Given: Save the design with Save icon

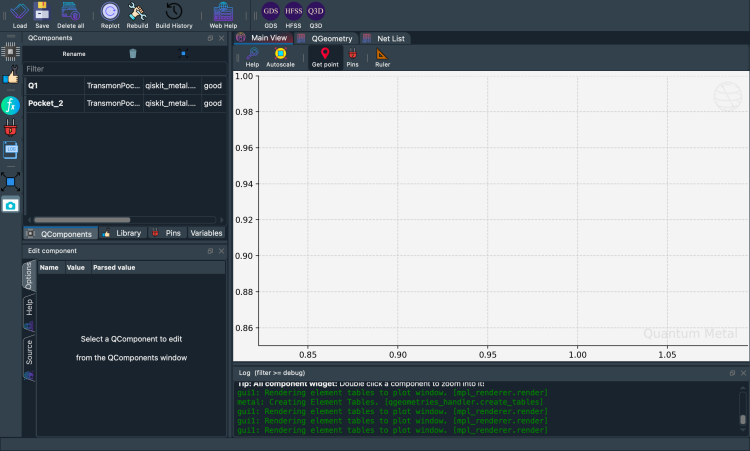Looking at the screenshot, I should 42,15.
